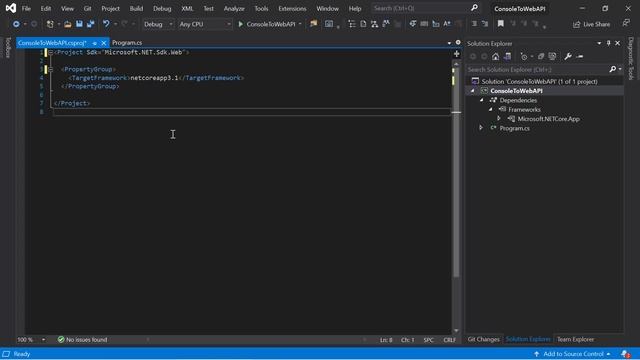
Task: Click the Preview Selected Items dash icon
Action: pyautogui.click(x=580, y=57)
